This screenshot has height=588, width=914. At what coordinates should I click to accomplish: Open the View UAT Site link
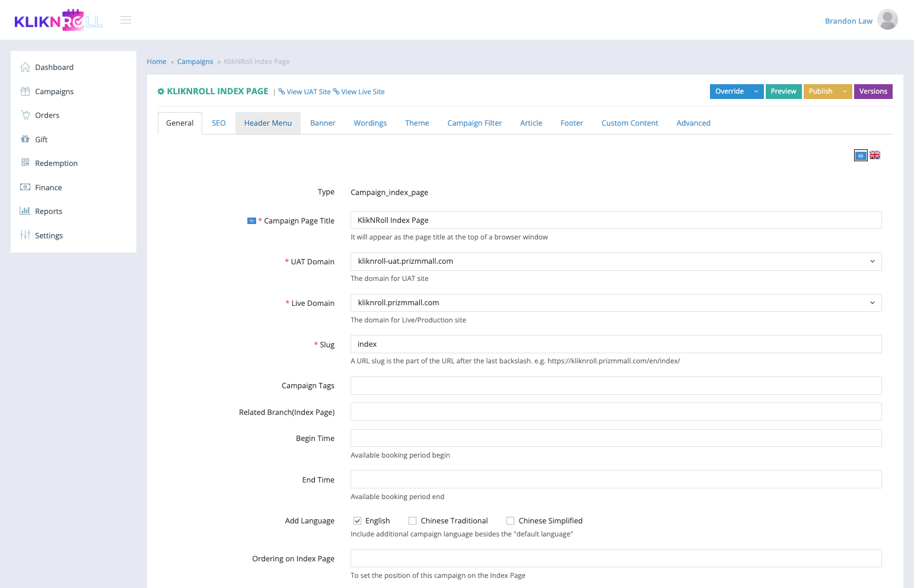(x=308, y=92)
